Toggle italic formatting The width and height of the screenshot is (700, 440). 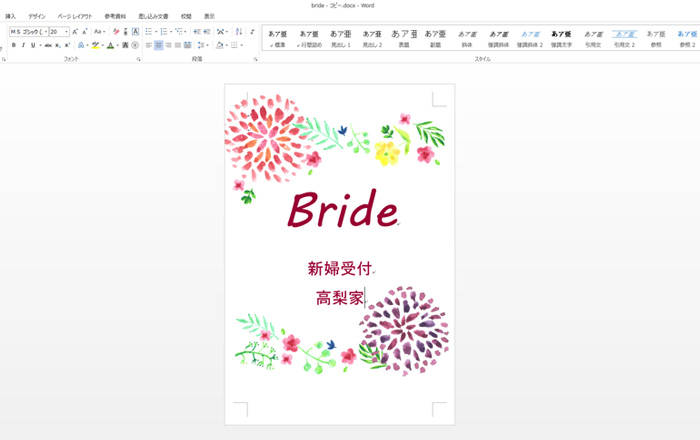[23, 45]
